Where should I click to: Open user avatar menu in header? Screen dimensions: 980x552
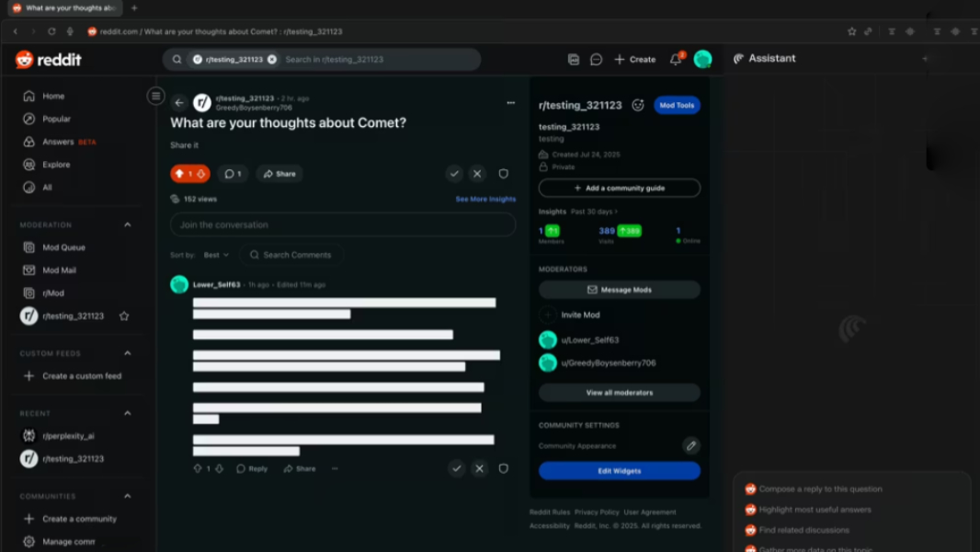tap(702, 60)
